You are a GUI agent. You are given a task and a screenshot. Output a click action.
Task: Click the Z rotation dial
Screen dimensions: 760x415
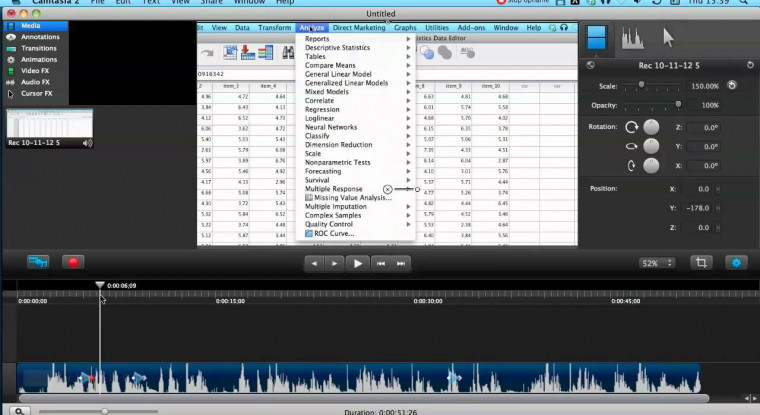point(651,127)
